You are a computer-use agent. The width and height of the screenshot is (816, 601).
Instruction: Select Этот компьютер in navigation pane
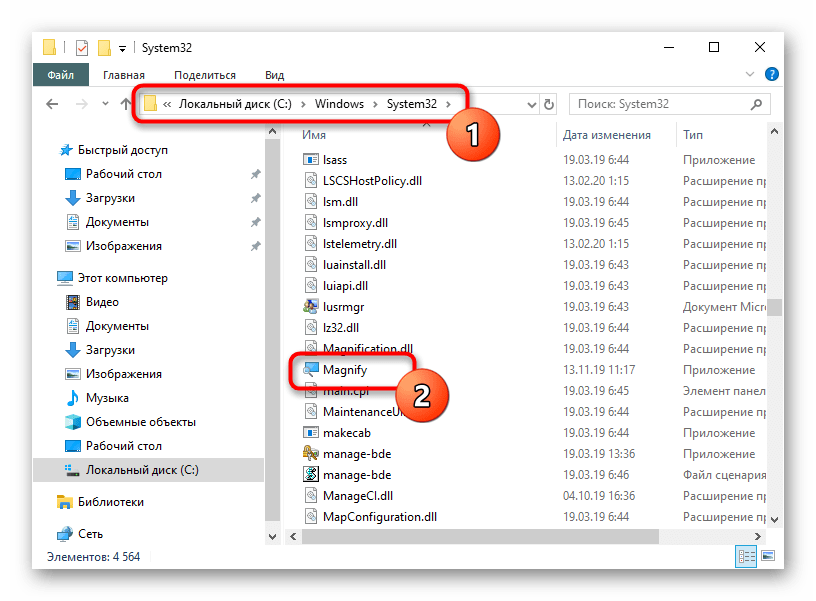[123, 278]
